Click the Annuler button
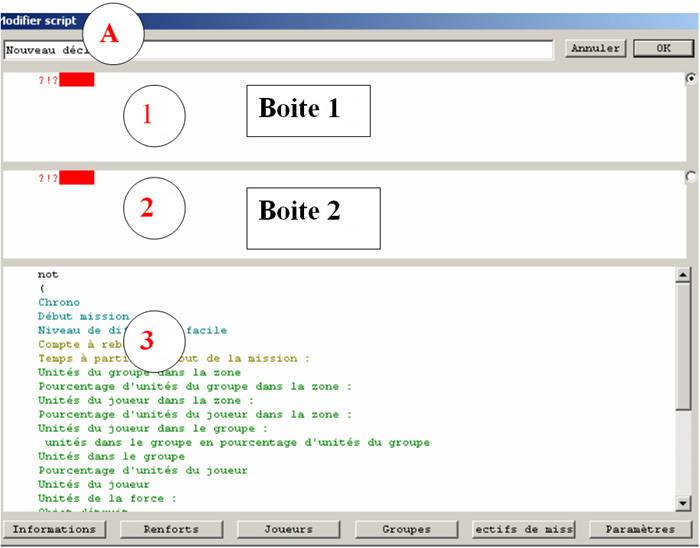 (595, 48)
